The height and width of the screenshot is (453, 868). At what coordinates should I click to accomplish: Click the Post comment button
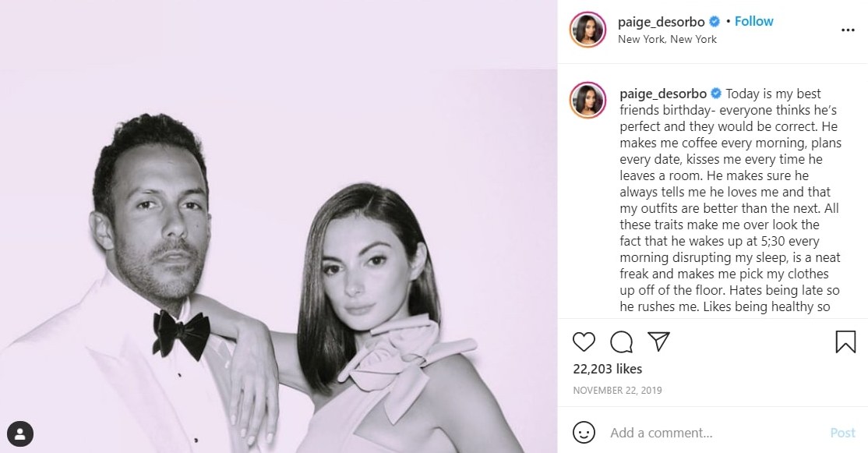[x=842, y=433]
